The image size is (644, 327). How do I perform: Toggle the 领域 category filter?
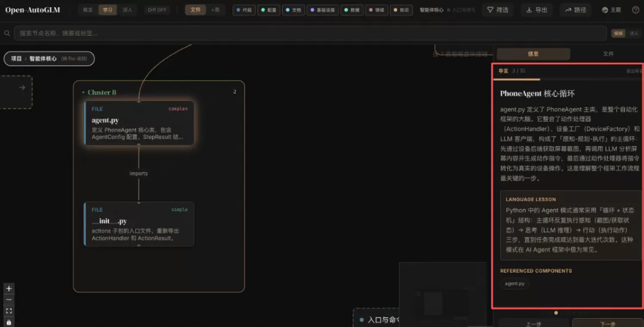click(x=376, y=10)
